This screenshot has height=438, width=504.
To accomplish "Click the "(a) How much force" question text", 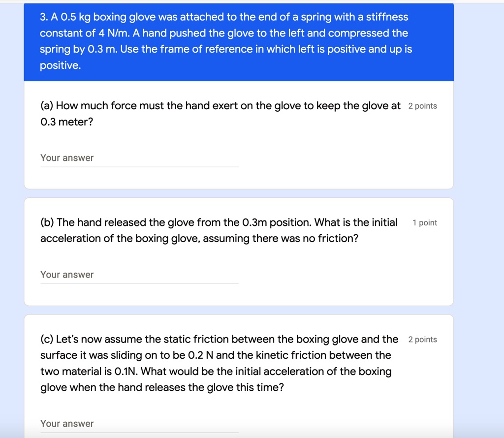I will 220,106.
